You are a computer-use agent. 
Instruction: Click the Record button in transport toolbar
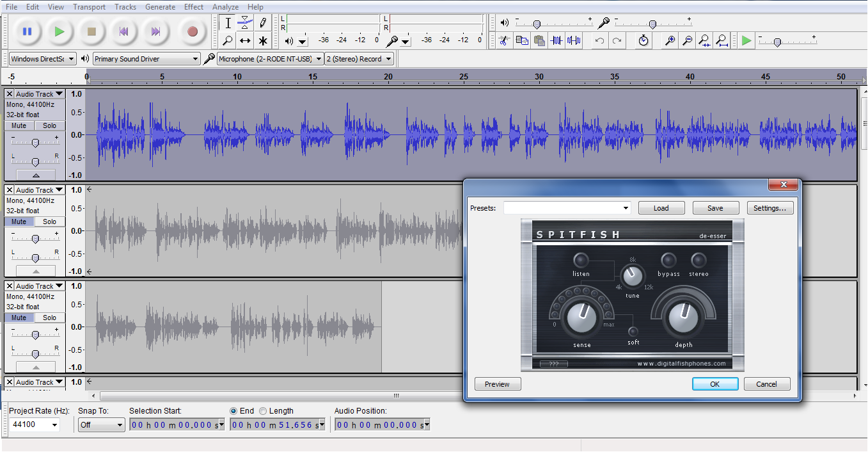click(x=192, y=31)
